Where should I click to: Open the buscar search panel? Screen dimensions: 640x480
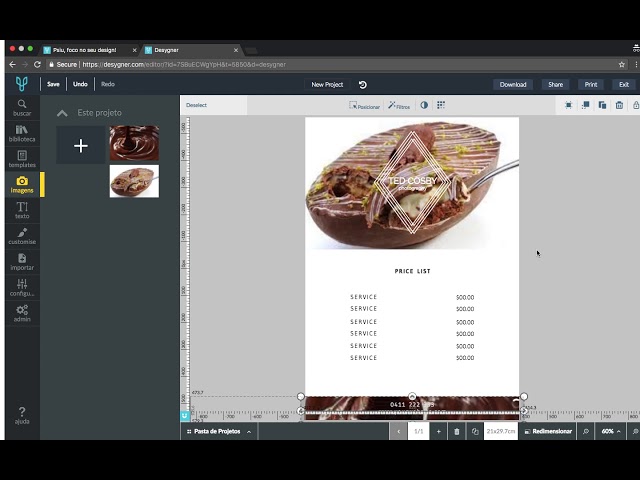coord(22,107)
